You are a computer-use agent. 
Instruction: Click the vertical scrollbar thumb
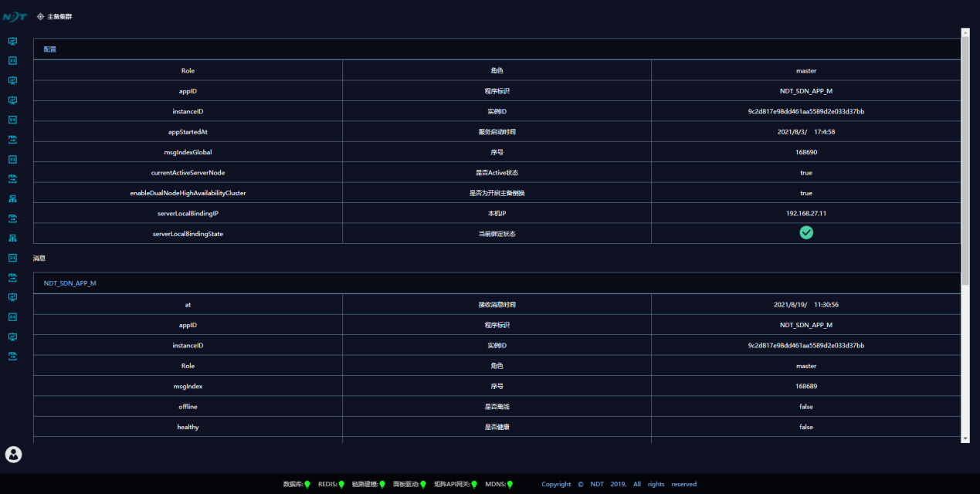[965, 154]
